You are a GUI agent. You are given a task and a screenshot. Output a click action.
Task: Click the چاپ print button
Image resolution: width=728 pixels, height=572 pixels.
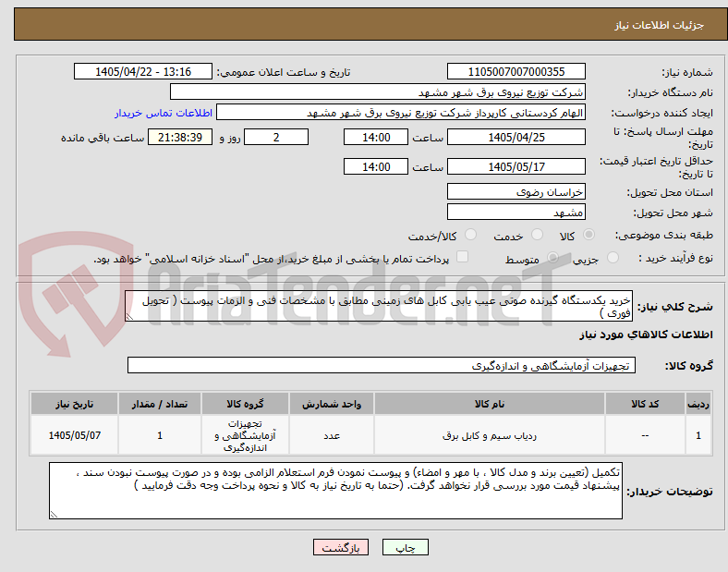(406, 548)
